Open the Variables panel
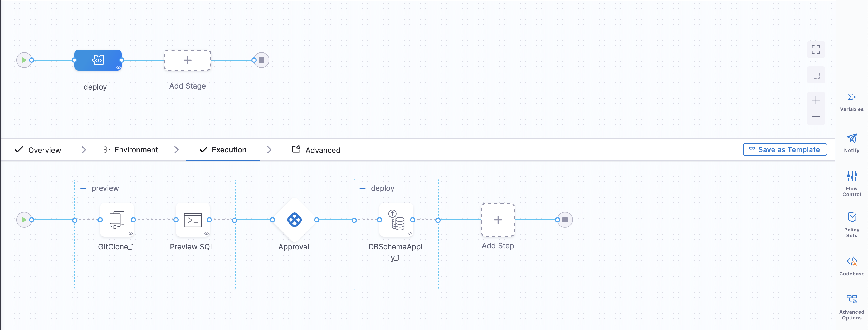The height and width of the screenshot is (330, 868). (x=851, y=103)
